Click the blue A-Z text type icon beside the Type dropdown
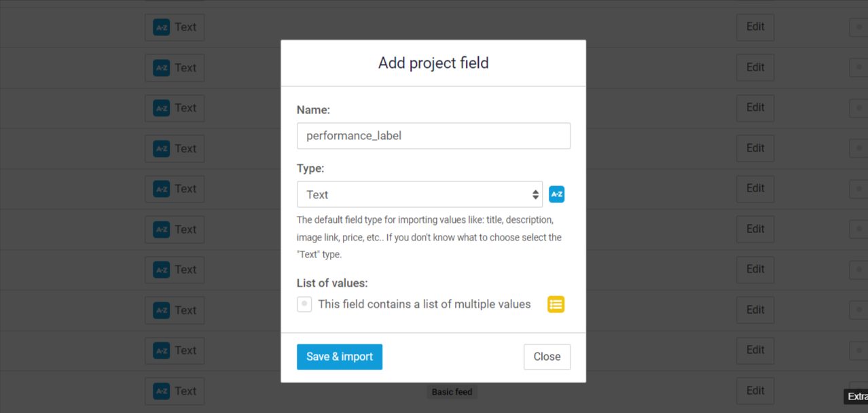Screen dimensions: 868x413 (x=556, y=194)
